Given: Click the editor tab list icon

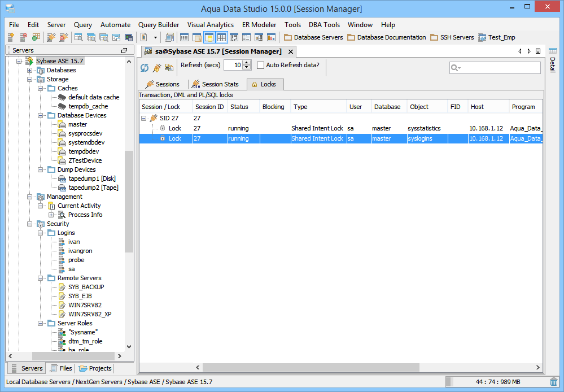Looking at the screenshot, I should (538, 51).
